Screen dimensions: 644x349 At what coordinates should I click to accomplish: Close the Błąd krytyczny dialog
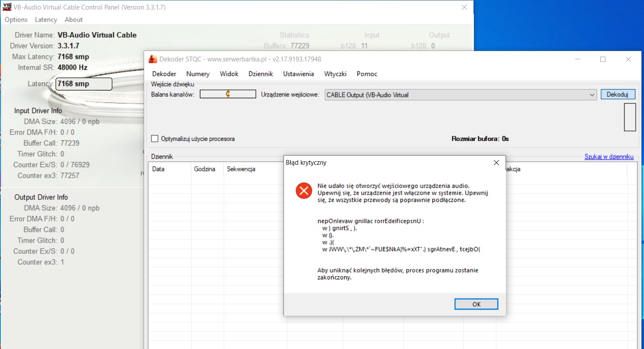(x=496, y=163)
